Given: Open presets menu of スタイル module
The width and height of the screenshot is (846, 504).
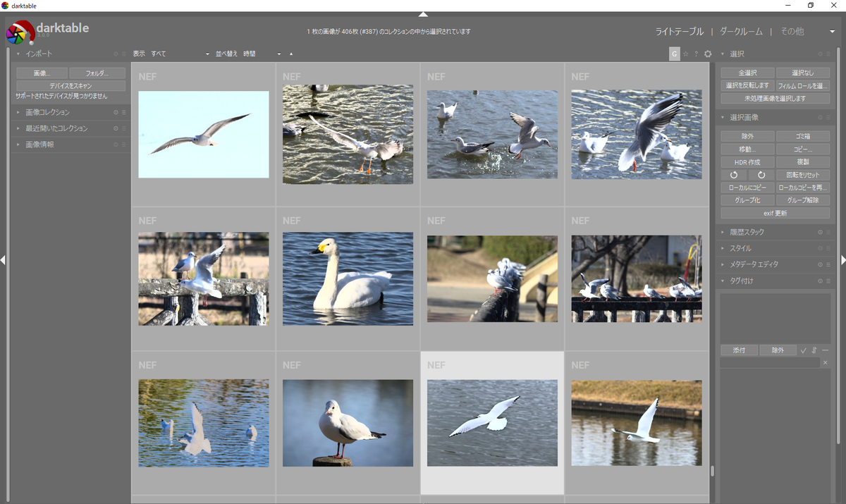Looking at the screenshot, I should tap(828, 248).
